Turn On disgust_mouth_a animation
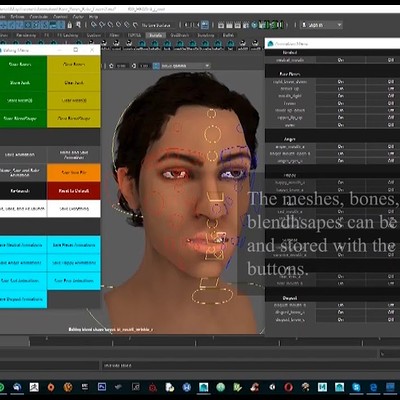The image size is (400, 400). 340,305
